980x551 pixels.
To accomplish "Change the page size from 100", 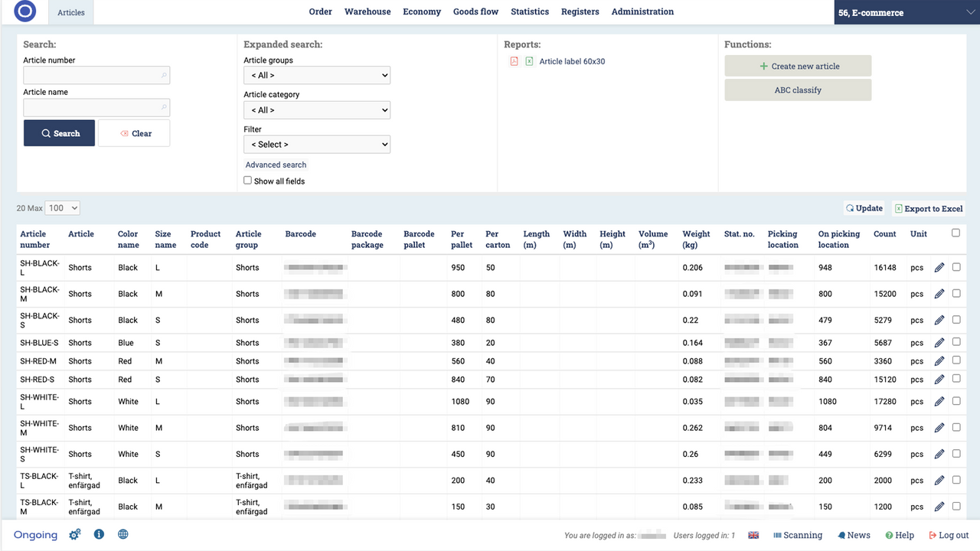I will coord(62,207).
